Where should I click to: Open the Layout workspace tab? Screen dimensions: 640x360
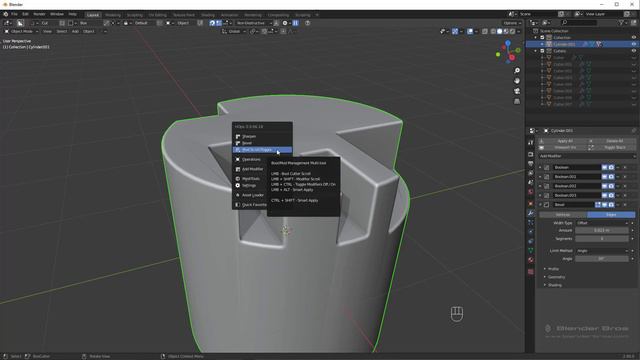coord(93,15)
